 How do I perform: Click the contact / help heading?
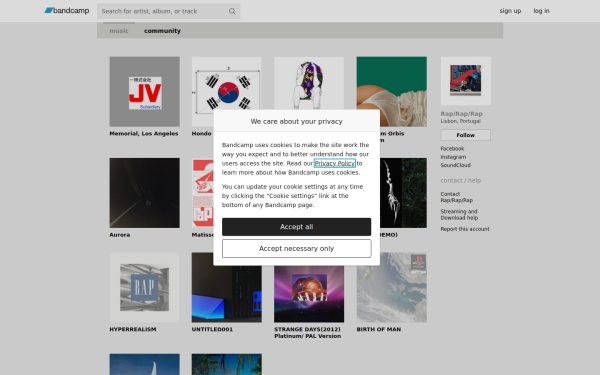[x=460, y=181]
